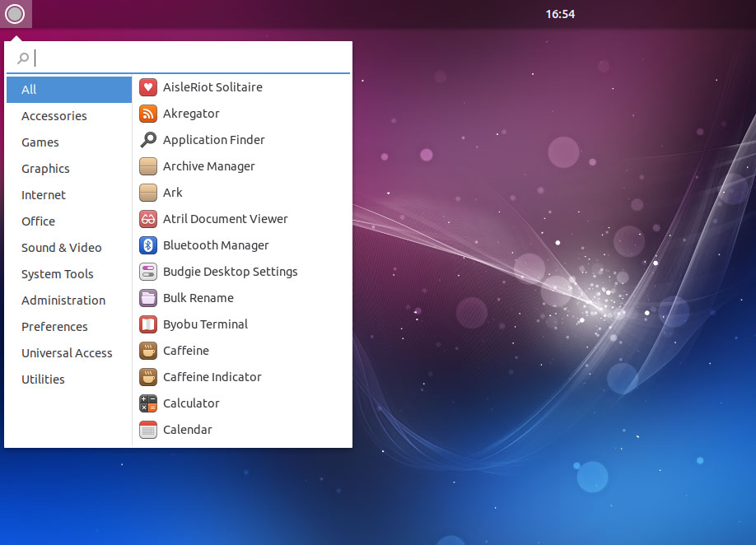Open the Calendar app
This screenshot has height=545, width=756.
click(x=185, y=430)
